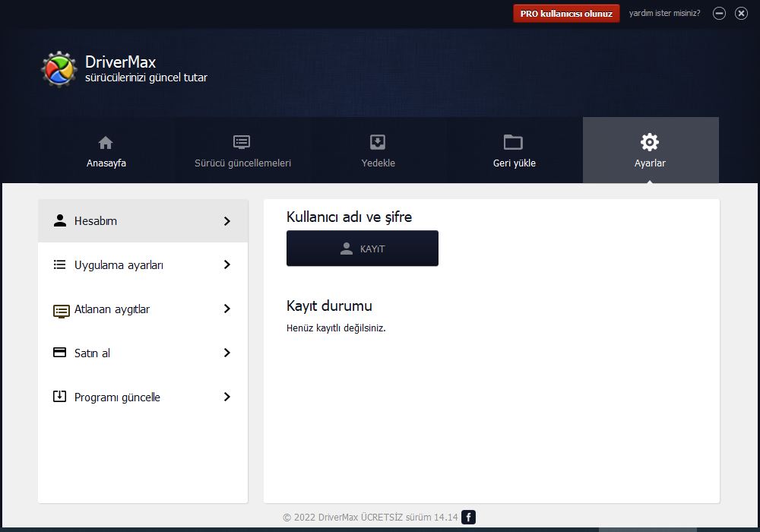Select the Geri yükle tab
The image size is (760, 532).
(515, 150)
